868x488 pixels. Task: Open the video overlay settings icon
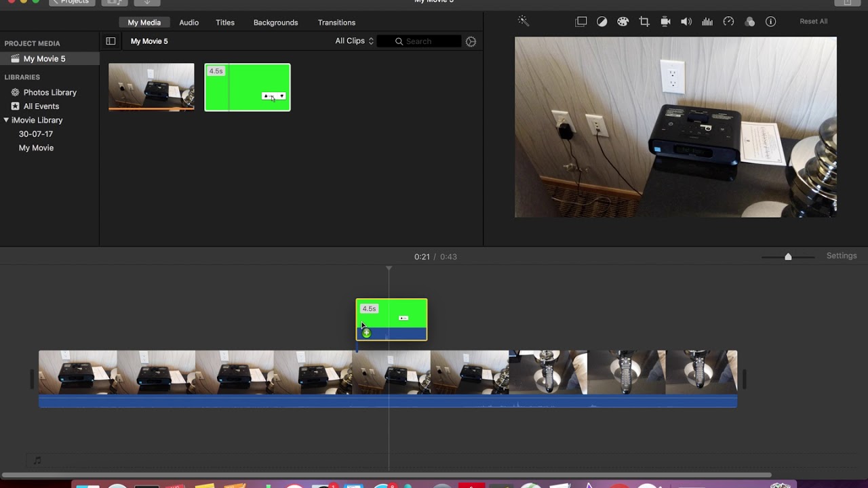[581, 22]
